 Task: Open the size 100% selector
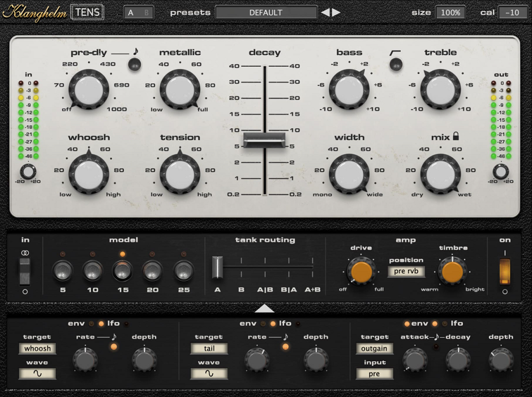click(451, 13)
